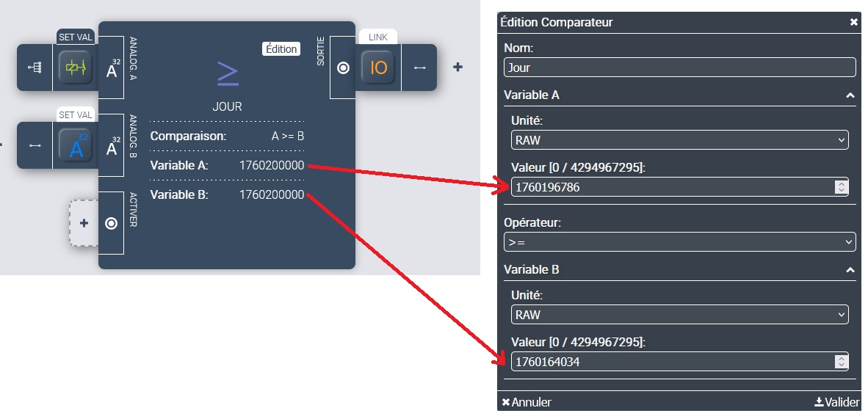
Task: Click the ANALOG. A input port
Action: 112,68
